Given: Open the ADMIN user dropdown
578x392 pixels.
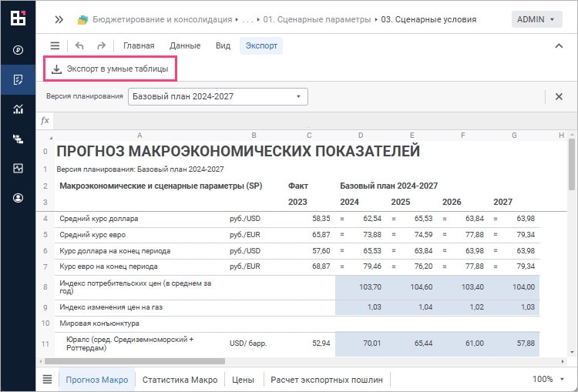Looking at the screenshot, I should pos(536,19).
